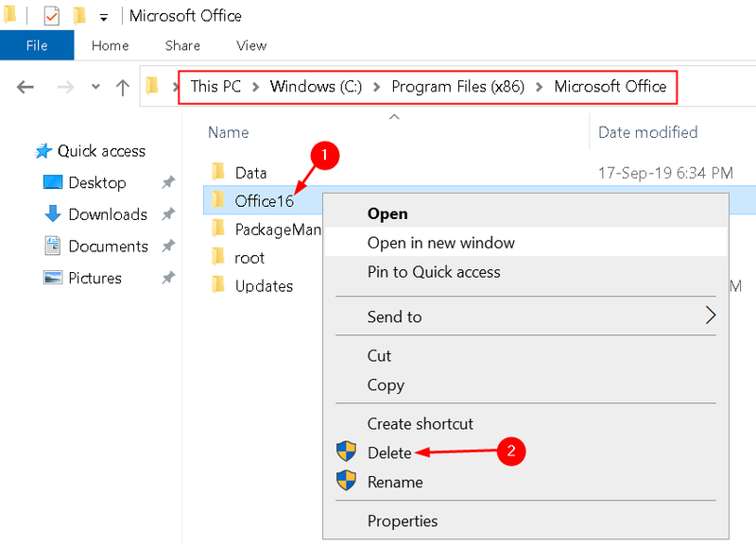Click Program Files (x86) in address path
The height and width of the screenshot is (545, 756).
point(457,86)
